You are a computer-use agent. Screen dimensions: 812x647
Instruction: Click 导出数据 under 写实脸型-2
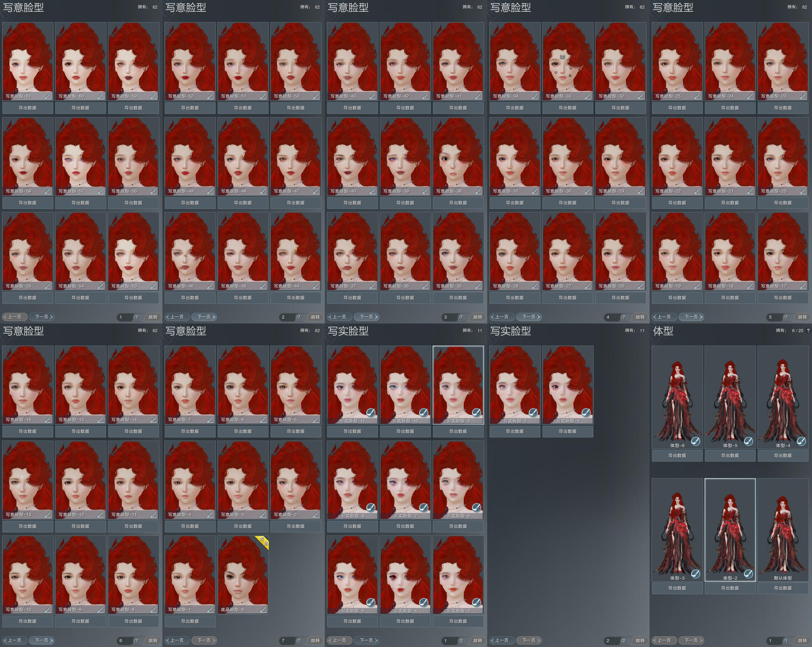click(514, 431)
